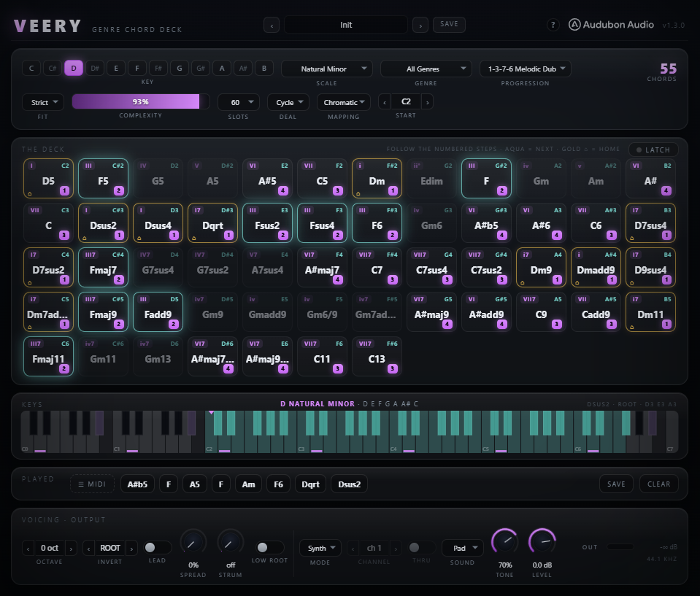
Task: Click the F6 chip in Played row
Action: 278,484
